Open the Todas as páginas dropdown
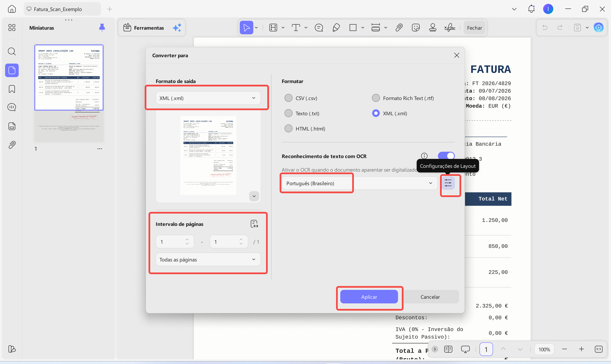611x364 pixels. pyautogui.click(x=208, y=260)
